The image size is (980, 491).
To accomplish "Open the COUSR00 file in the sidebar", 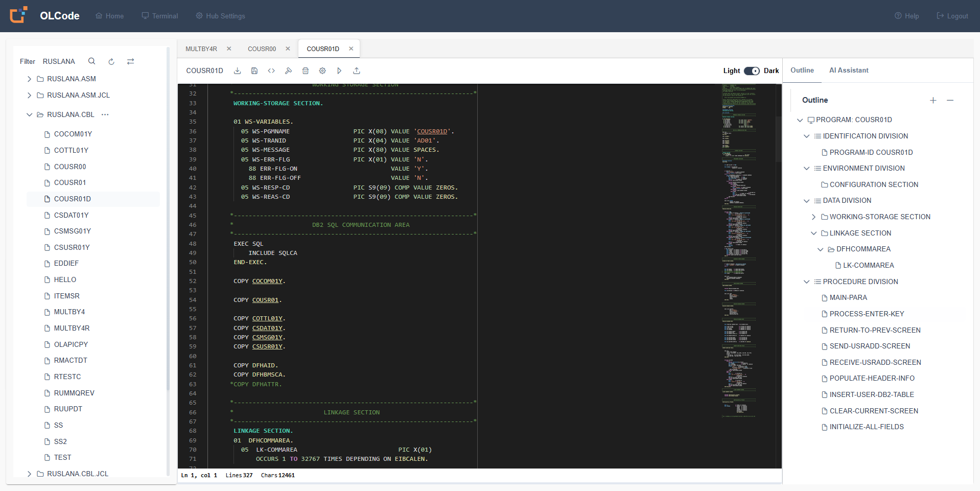I will tap(70, 166).
